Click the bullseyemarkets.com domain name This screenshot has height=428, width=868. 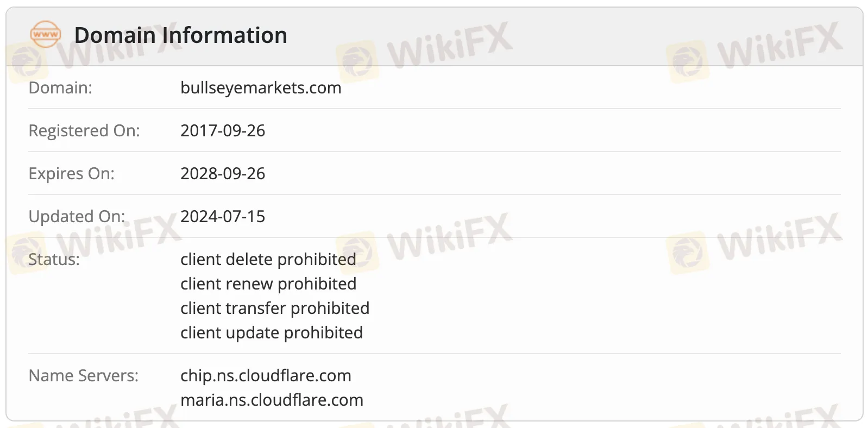pyautogui.click(x=261, y=87)
